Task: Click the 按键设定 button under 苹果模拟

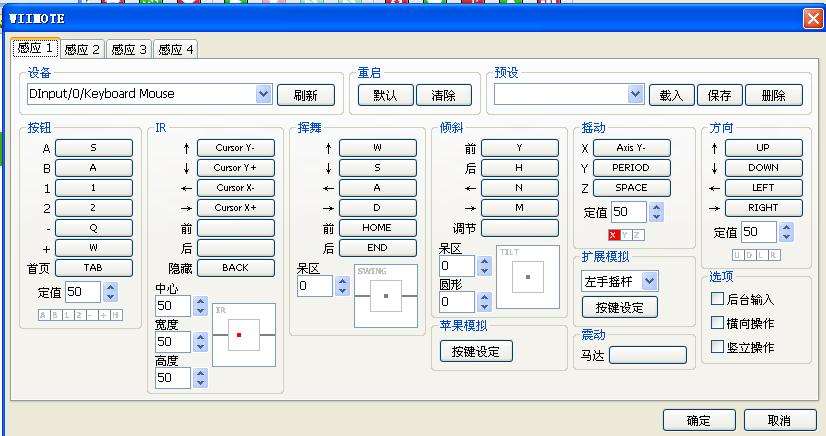Action: 476,351
